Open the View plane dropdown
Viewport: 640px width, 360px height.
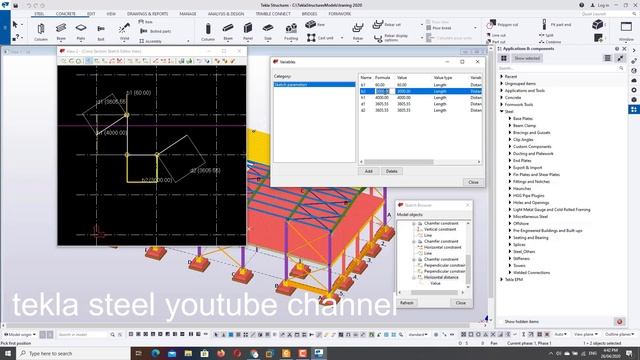(585, 334)
